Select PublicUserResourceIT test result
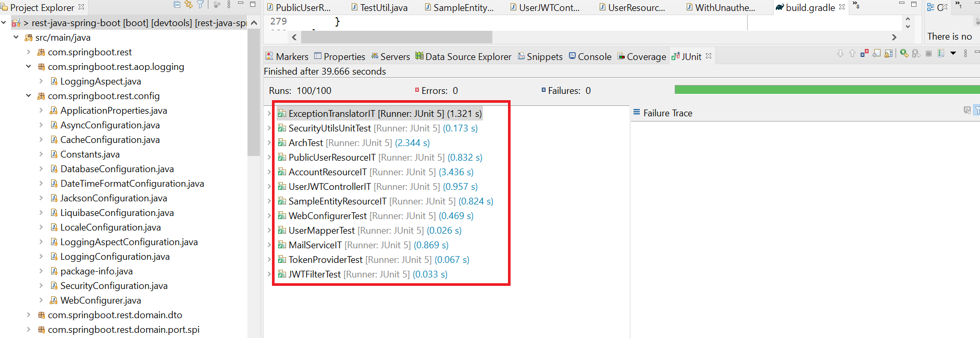Screen dimensions: 980x338 (x=380, y=157)
